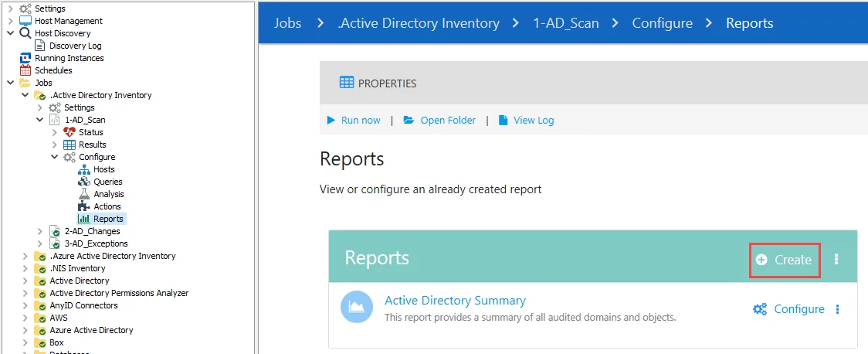
Task: Click the Settings gears icon at tree top
Action: point(25,9)
